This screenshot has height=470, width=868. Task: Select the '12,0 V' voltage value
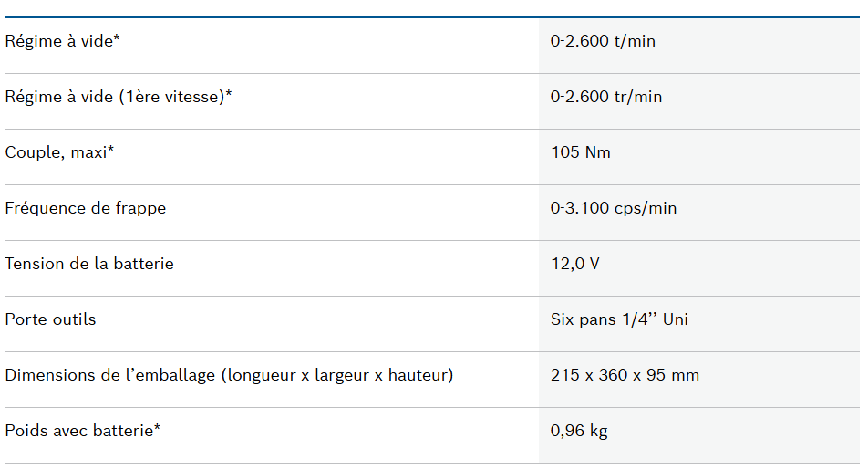[x=575, y=264]
